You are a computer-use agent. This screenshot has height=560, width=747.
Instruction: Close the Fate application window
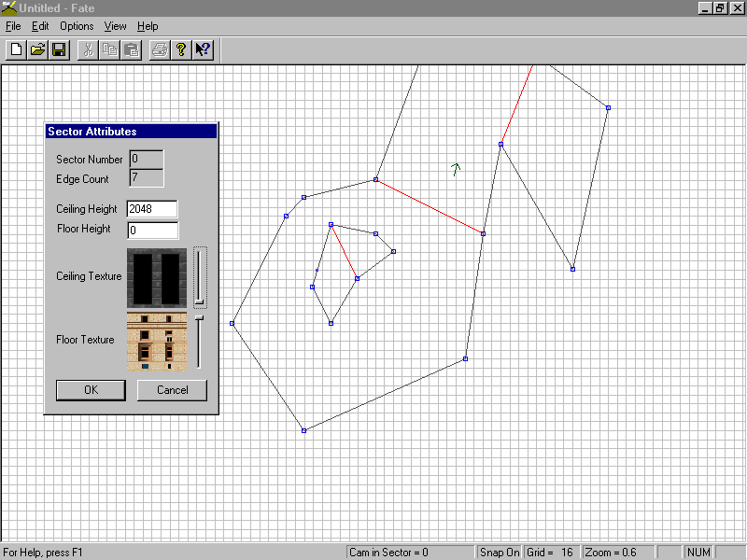[x=737, y=8]
